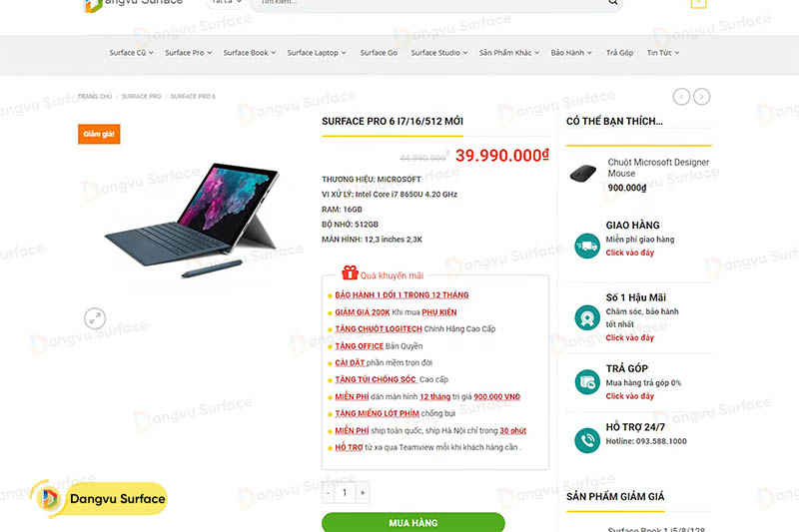Increase quantity with plus button
The height and width of the screenshot is (532, 799).
[x=363, y=492]
